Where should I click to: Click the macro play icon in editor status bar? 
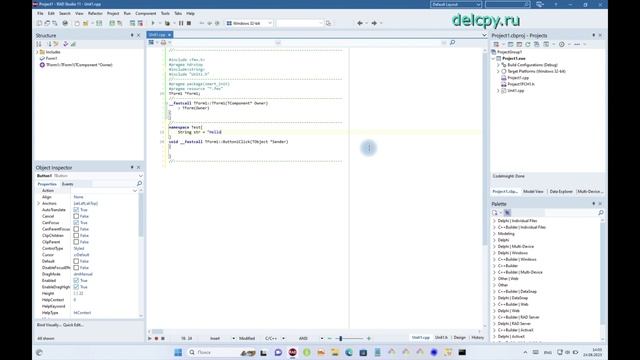click(150, 338)
